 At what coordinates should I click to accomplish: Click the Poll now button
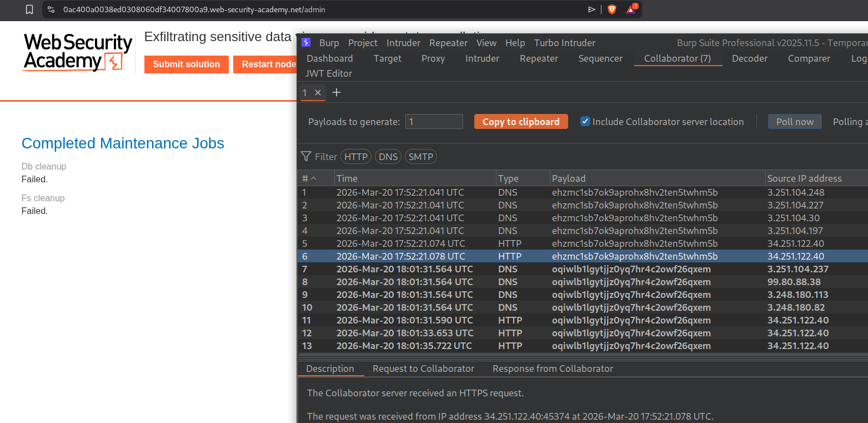pyautogui.click(x=795, y=122)
